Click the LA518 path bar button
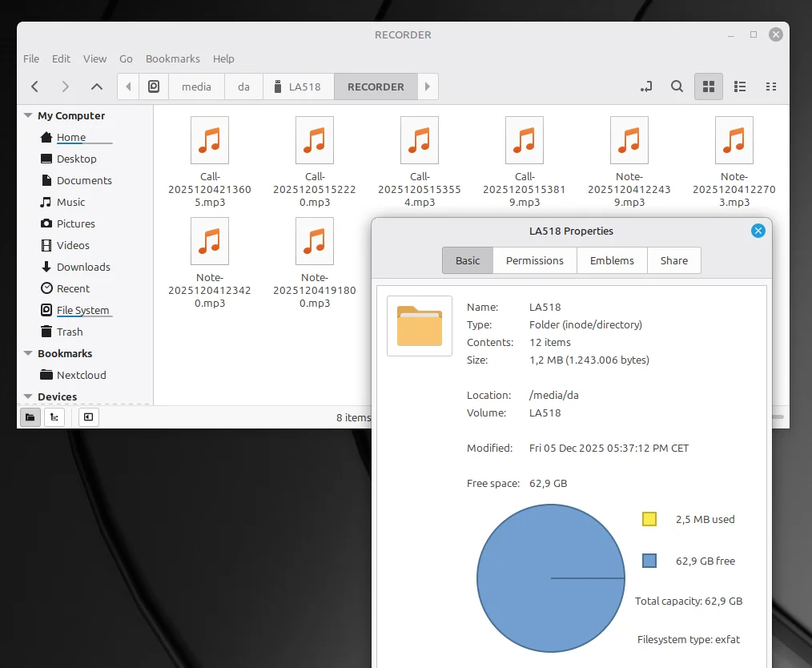The width and height of the screenshot is (812, 668). [297, 87]
